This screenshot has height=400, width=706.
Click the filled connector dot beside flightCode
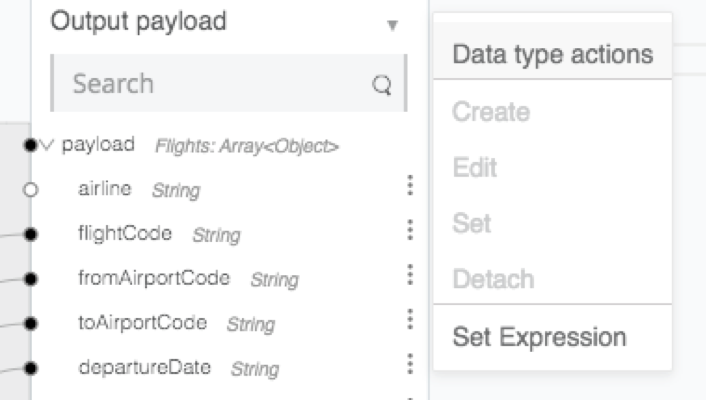31,234
